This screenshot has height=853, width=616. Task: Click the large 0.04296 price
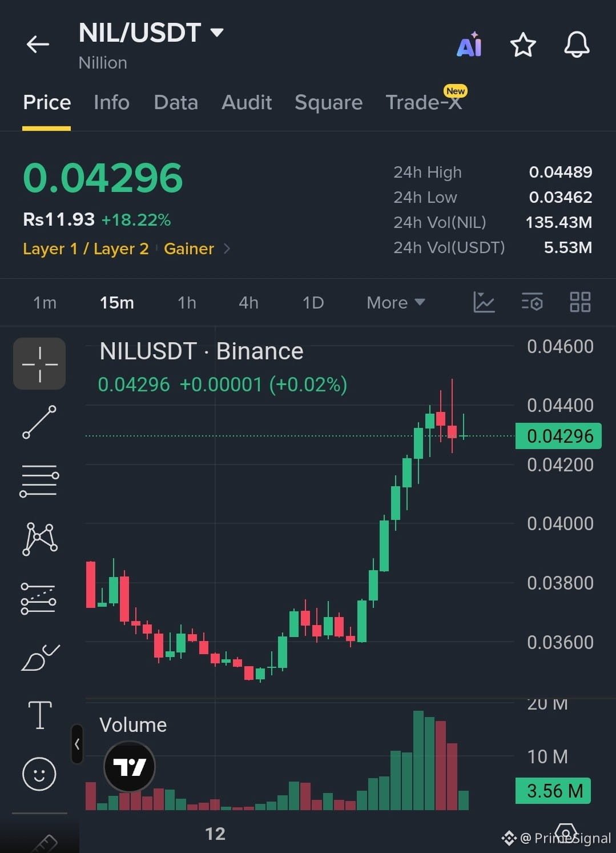coord(103,178)
